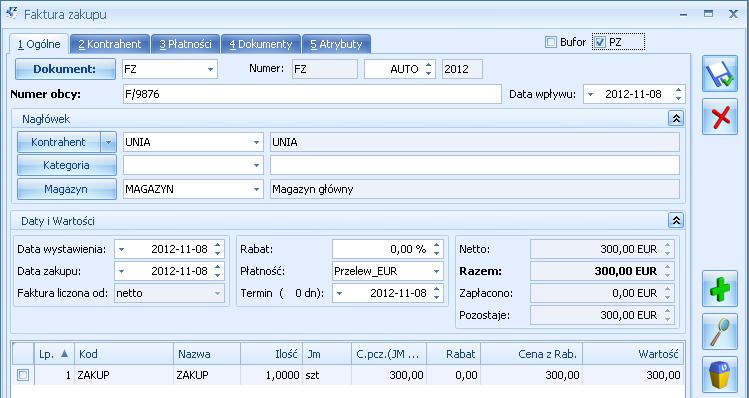
Task: Sort by the Lp. column header
Action: (x=54, y=354)
